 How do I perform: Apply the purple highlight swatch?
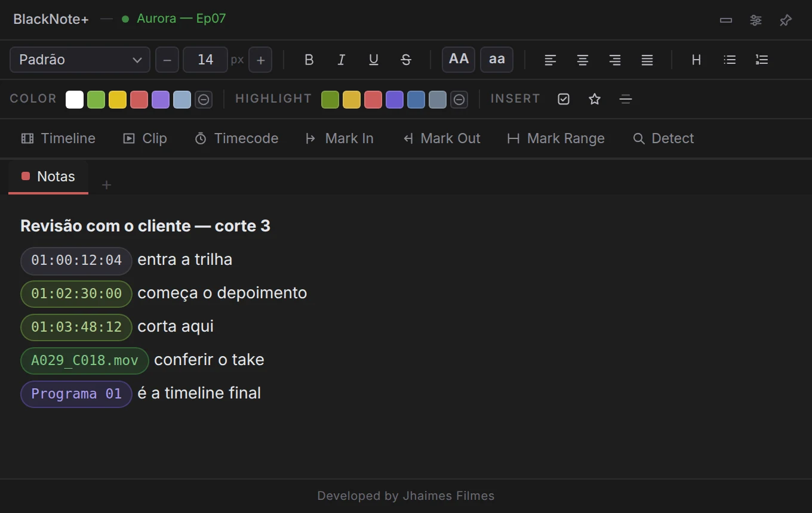click(395, 100)
